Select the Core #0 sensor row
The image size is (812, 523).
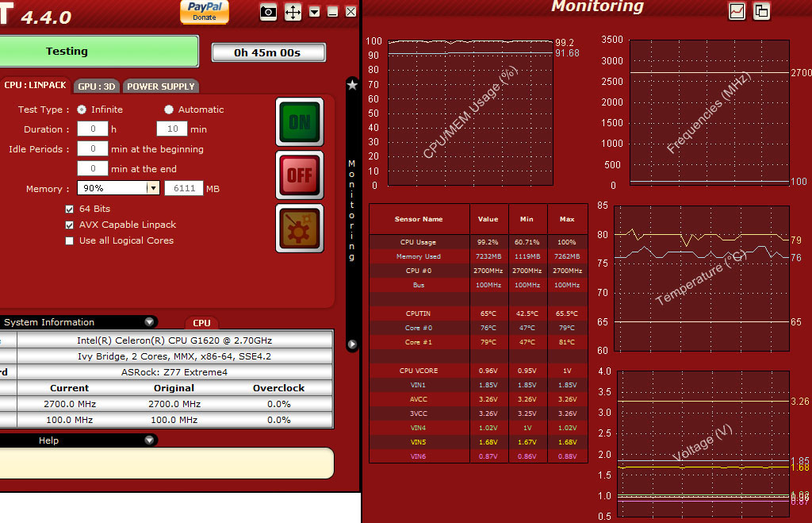478,328
